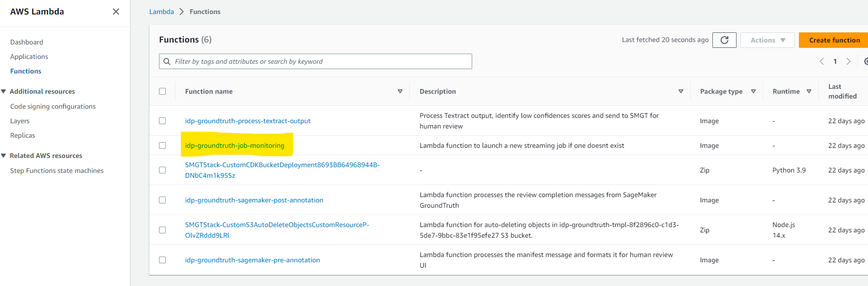Click the 'Functions' breadcrumb text

click(205, 12)
